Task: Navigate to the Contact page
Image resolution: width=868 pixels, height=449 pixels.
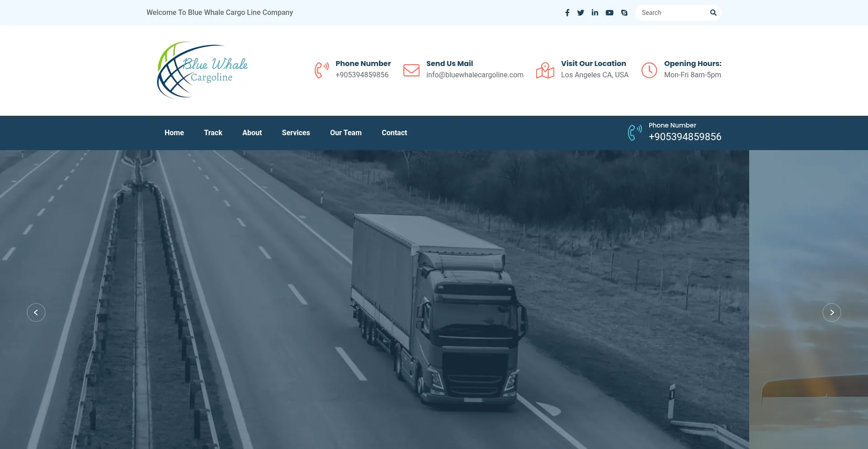Action: [x=394, y=133]
